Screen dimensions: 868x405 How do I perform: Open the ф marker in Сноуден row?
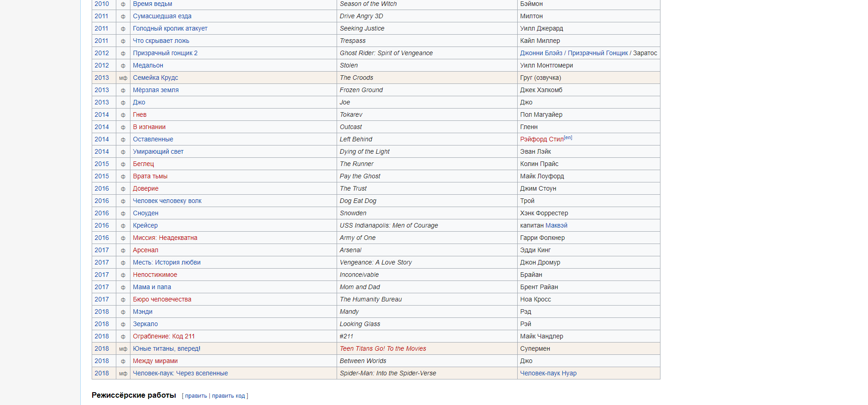[123, 213]
